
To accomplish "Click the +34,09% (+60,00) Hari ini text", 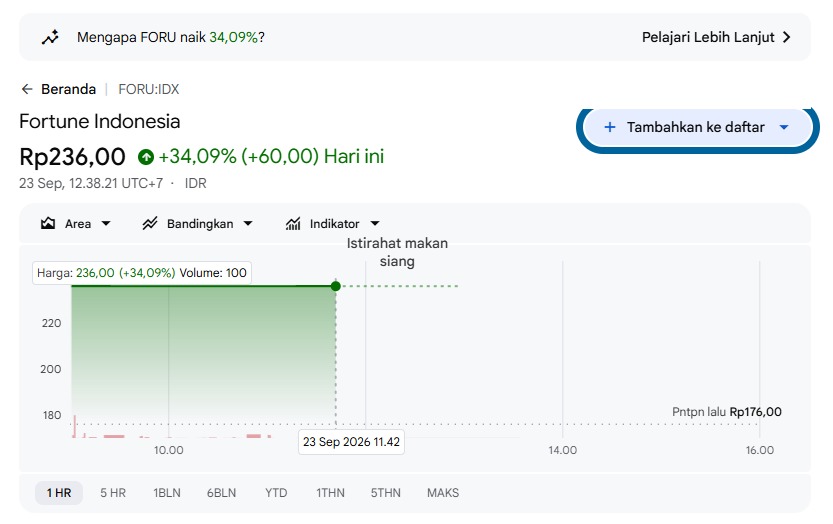I will click(271, 157).
